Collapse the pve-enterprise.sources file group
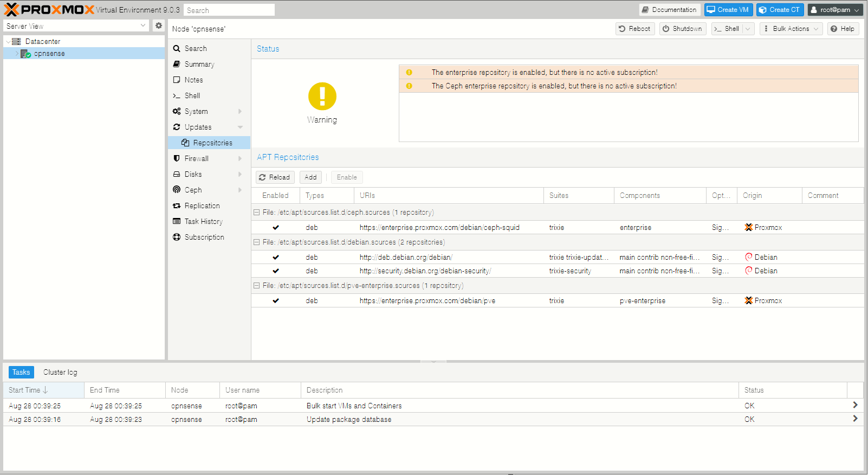Screen dimensions: 868x475 pyautogui.click(x=256, y=286)
